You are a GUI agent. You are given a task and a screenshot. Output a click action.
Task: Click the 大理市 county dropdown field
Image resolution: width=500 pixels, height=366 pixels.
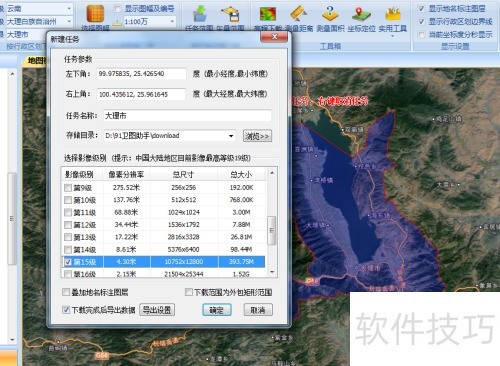pos(25,34)
